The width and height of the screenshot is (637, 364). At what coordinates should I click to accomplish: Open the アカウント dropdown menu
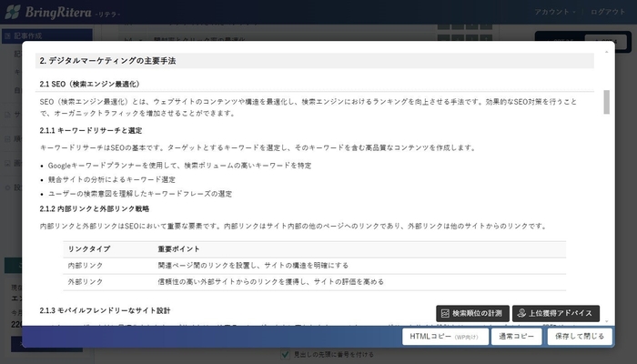click(554, 12)
